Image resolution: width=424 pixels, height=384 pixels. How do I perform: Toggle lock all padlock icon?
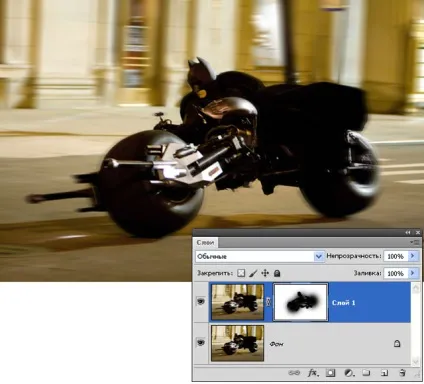(x=277, y=273)
